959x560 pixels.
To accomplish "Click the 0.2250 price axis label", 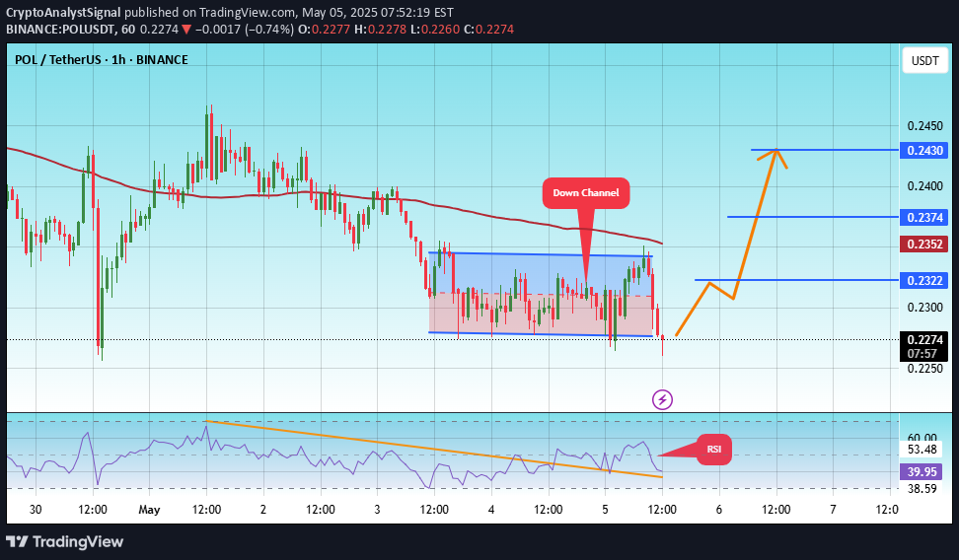I will 924,368.
